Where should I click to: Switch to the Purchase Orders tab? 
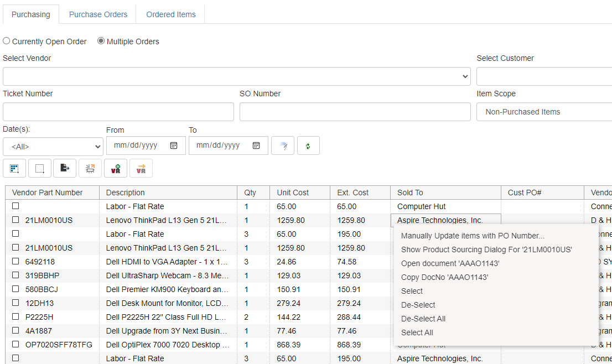98,14
